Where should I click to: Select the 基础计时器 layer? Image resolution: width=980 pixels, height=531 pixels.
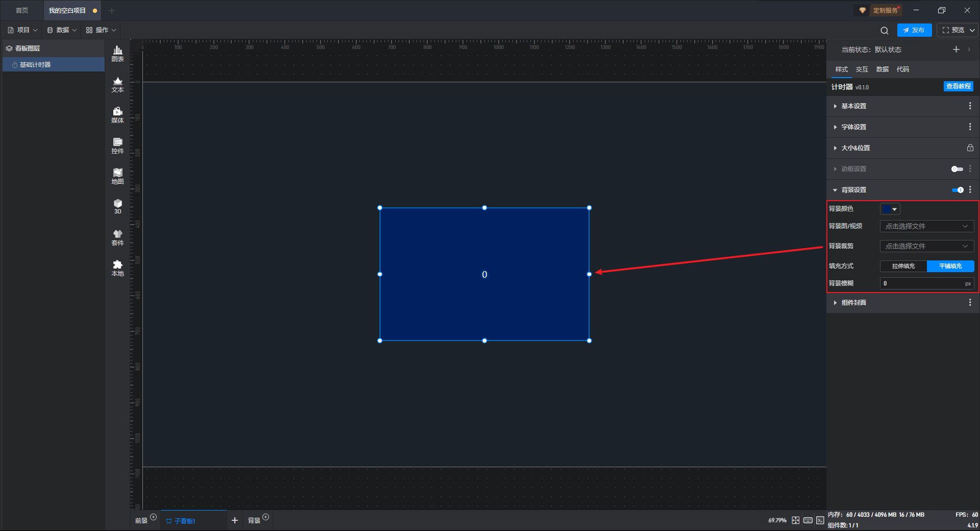[x=54, y=65]
